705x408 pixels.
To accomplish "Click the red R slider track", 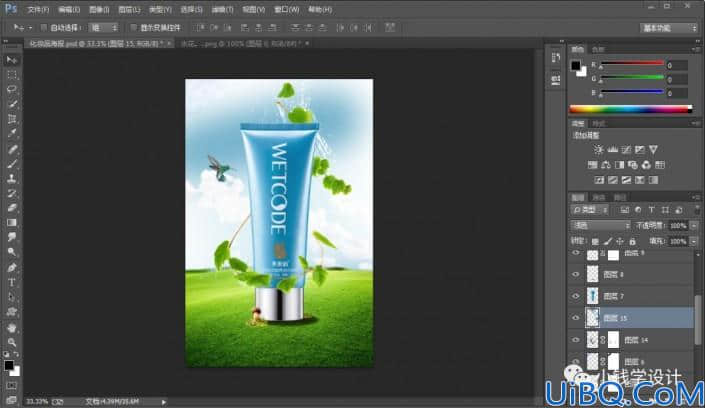I will (632, 63).
